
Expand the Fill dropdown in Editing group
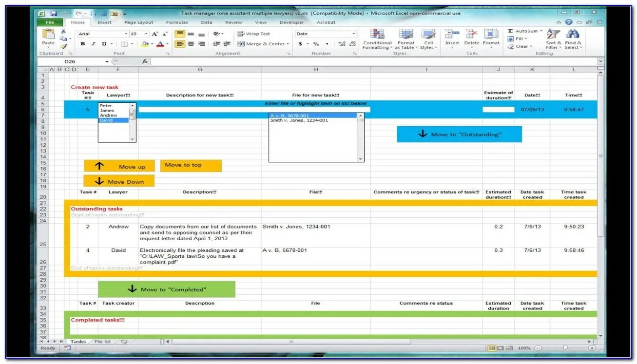(526, 39)
